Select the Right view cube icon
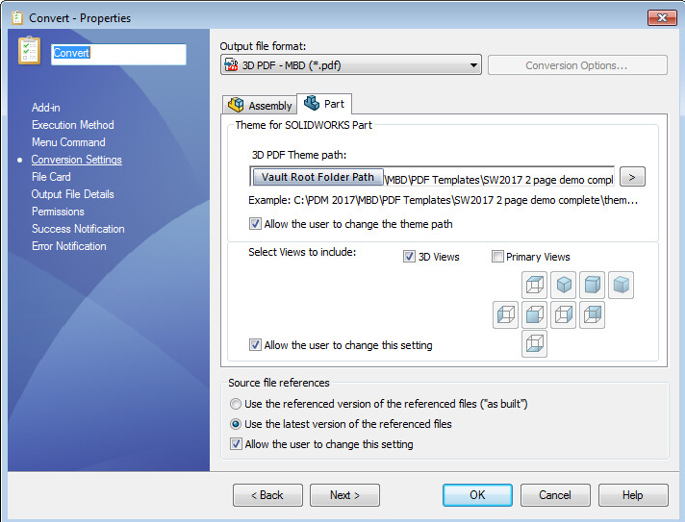 coord(564,315)
